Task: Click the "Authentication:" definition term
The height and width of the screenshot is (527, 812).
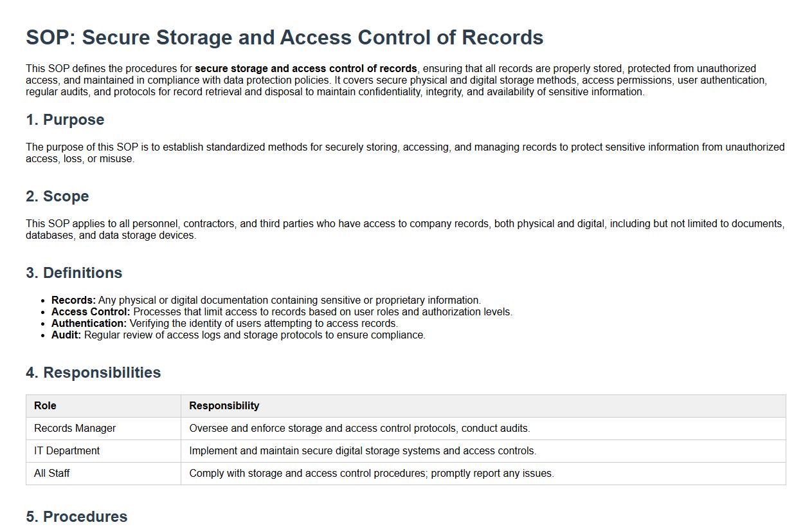Action: pos(89,324)
